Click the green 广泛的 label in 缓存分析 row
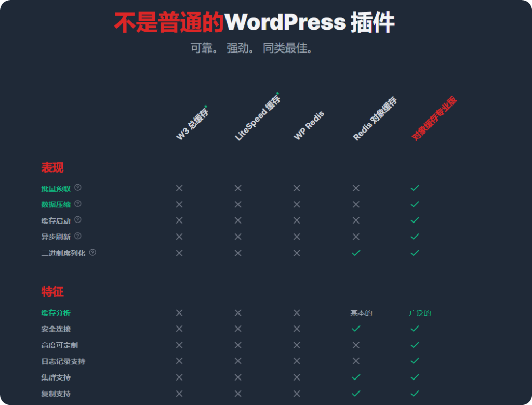The width and height of the screenshot is (532, 405). click(x=420, y=313)
